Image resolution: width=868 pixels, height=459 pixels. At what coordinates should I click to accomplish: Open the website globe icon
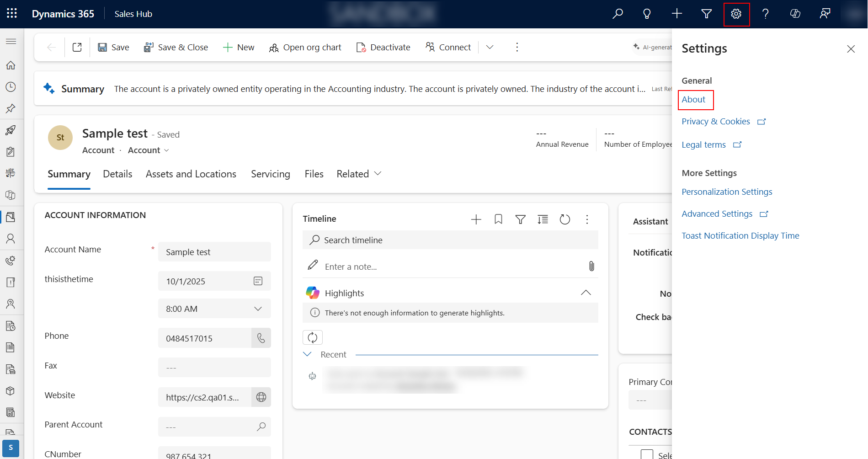pos(261,397)
